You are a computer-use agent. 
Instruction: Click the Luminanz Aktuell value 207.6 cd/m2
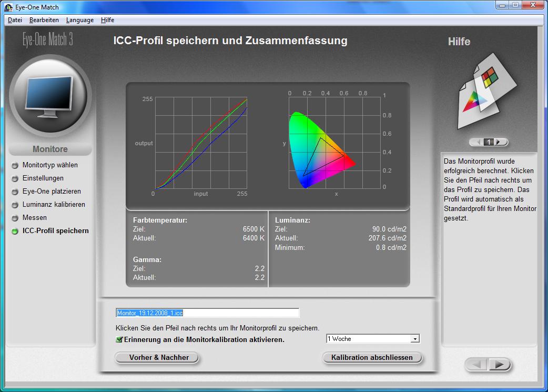click(x=388, y=238)
